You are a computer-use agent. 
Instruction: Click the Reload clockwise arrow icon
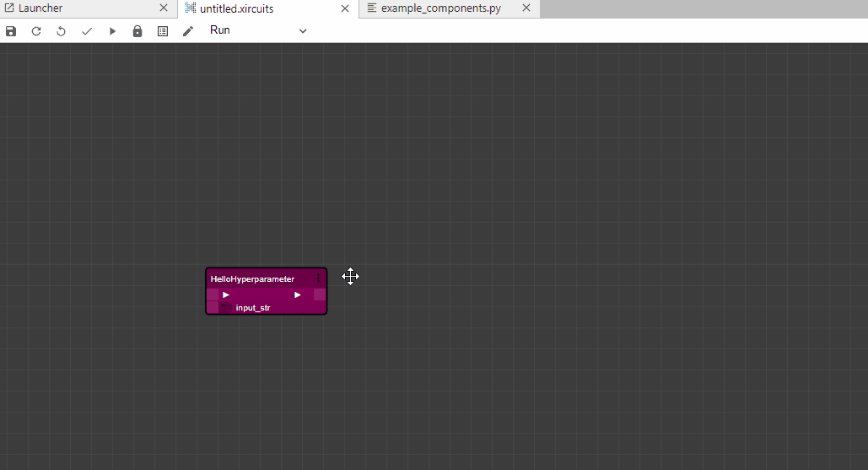tap(36, 31)
